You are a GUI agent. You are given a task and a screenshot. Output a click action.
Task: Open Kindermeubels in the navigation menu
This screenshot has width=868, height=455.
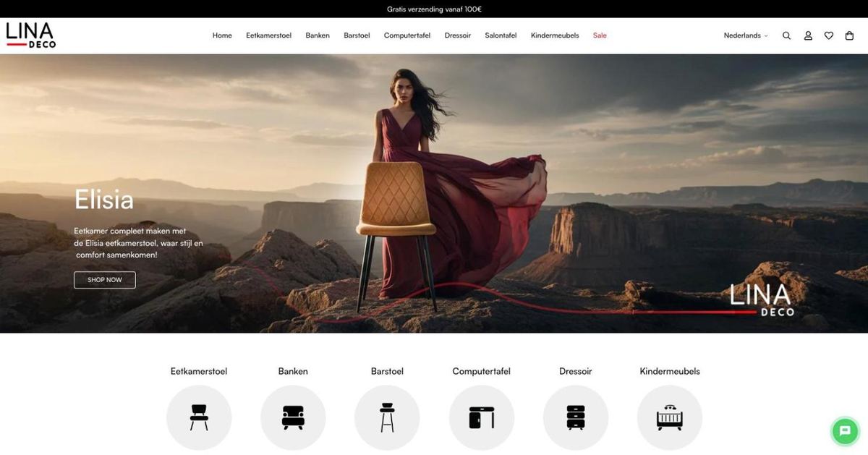pyautogui.click(x=555, y=35)
